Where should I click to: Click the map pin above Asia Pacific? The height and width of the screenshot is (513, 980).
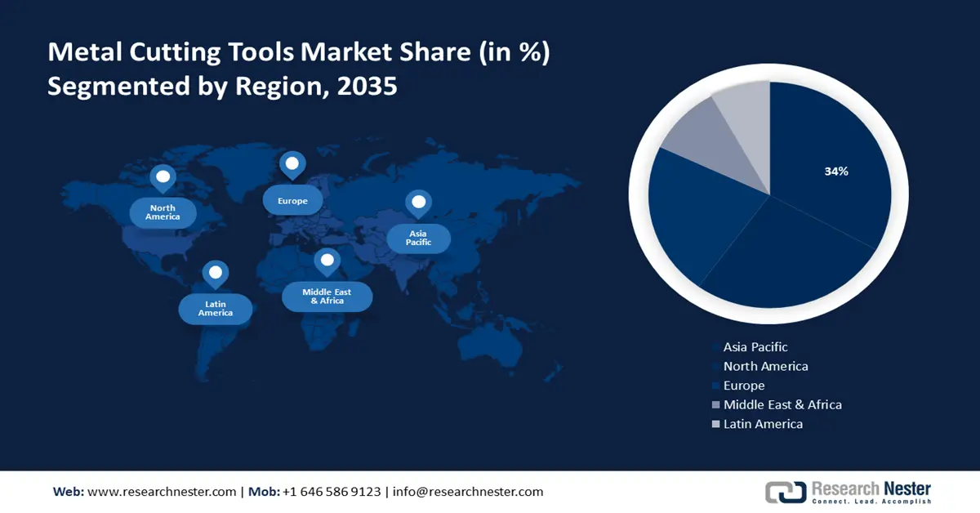(419, 203)
